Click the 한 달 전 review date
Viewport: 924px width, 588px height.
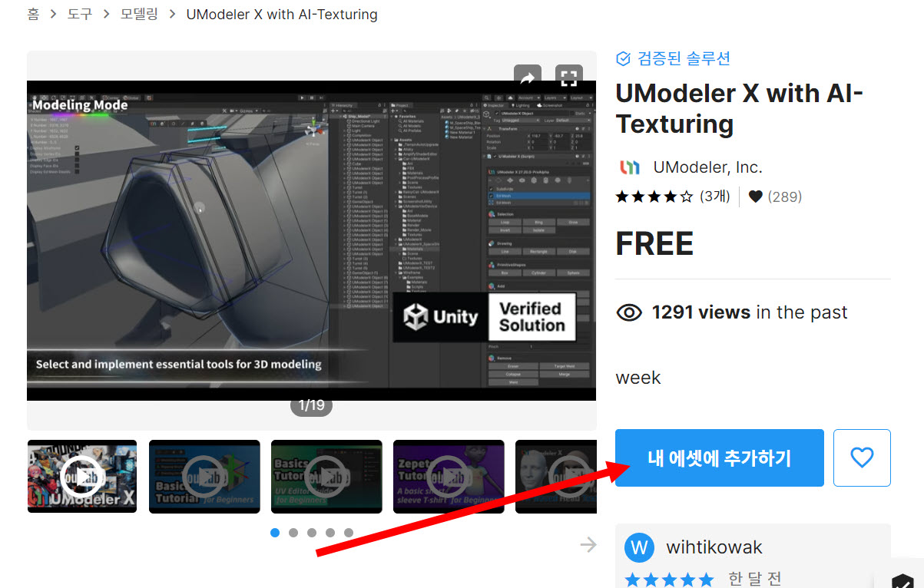click(754, 579)
